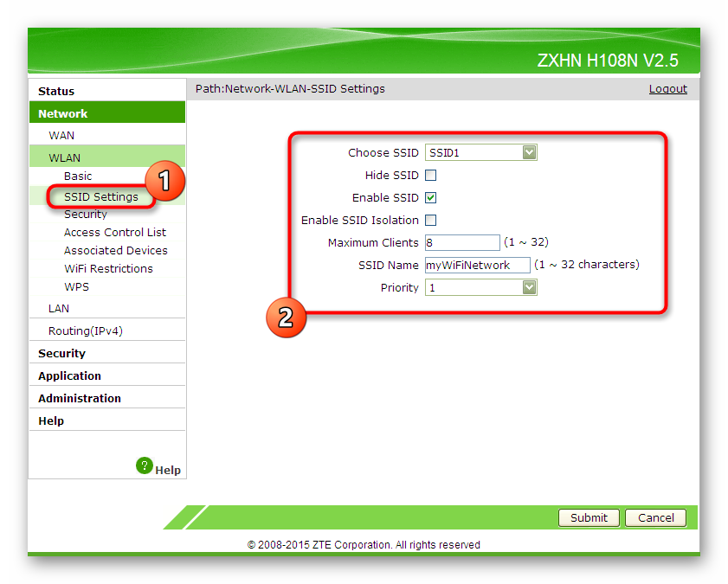Click the SSID Name text field
The image size is (728, 584).
477,265
